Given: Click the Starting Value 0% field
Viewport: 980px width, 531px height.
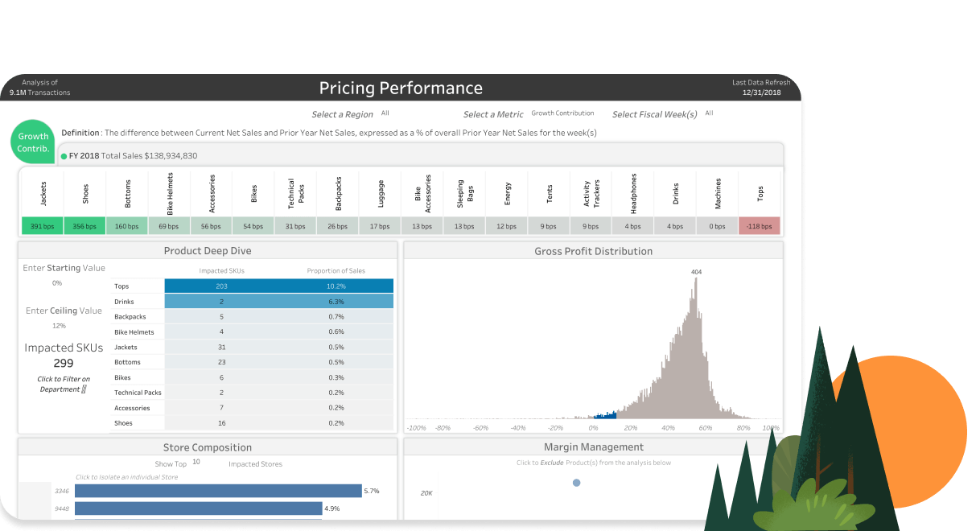Looking at the screenshot, I should [x=57, y=283].
